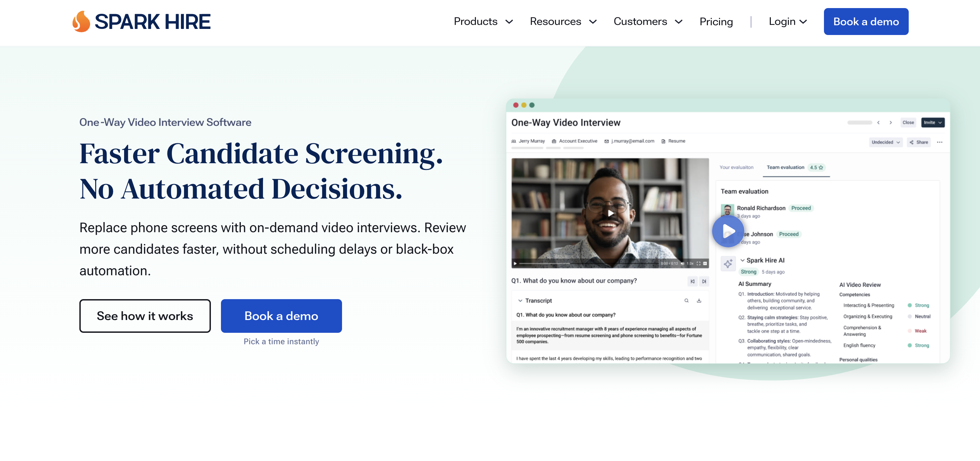This screenshot has width=980, height=461.
Task: Click the hero Book a demo button
Action: coord(281,316)
